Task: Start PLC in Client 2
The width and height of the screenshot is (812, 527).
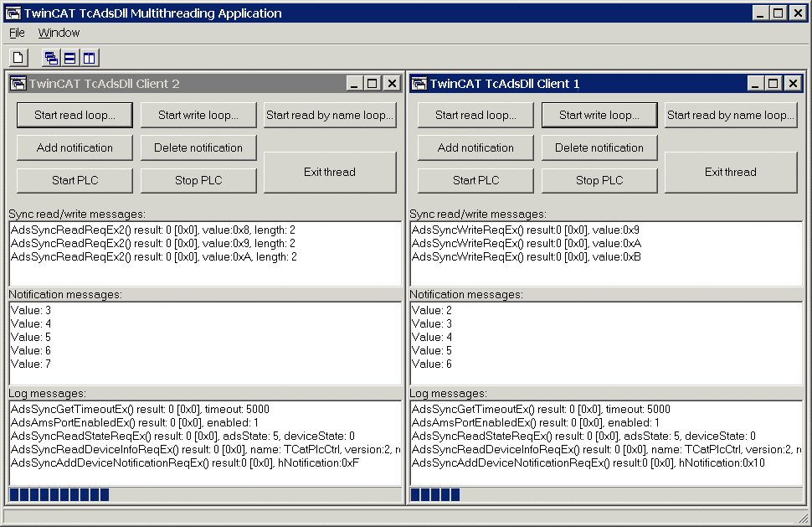Action: pos(75,180)
